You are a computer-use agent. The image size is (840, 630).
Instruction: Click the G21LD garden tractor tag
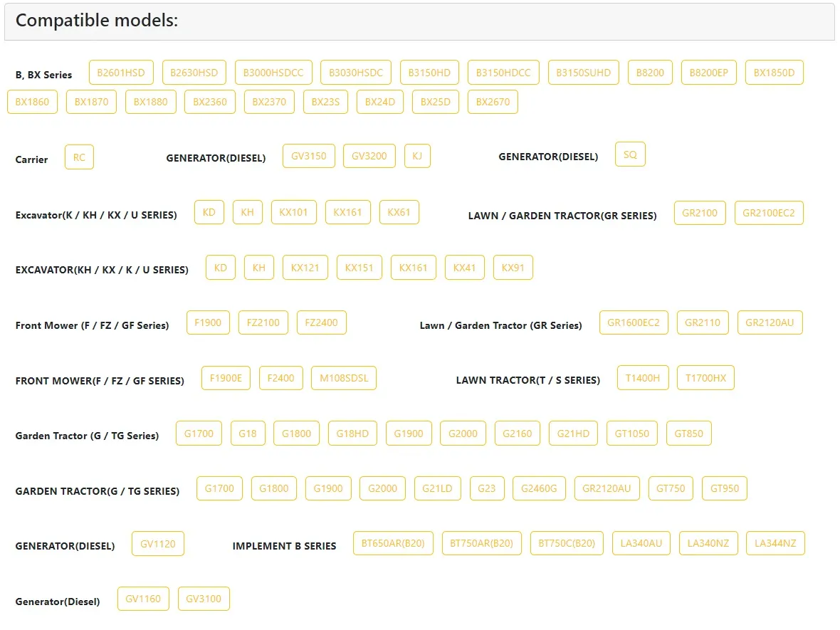[x=437, y=488]
